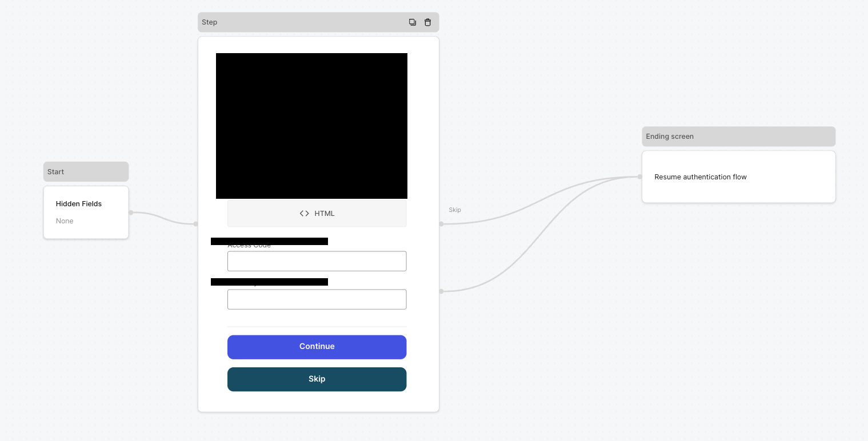Viewport: 868px width, 441px height.
Task: Click the second empty input field below Access Code
Action: [317, 299]
